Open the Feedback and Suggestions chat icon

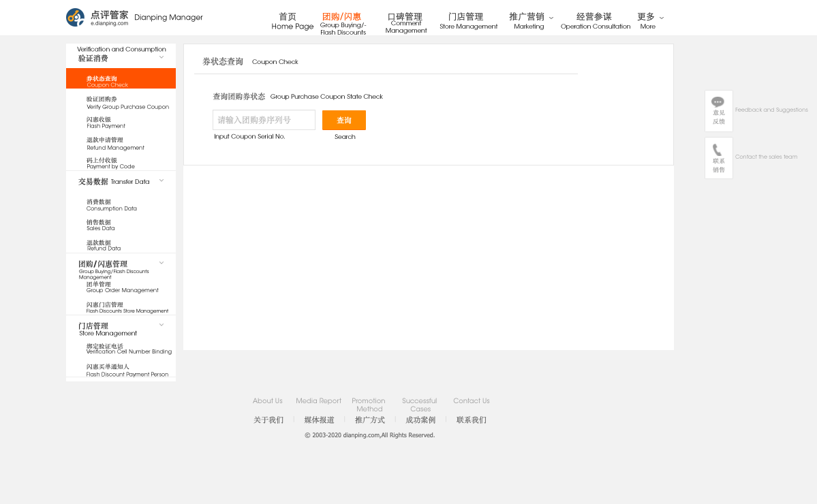[x=718, y=103]
